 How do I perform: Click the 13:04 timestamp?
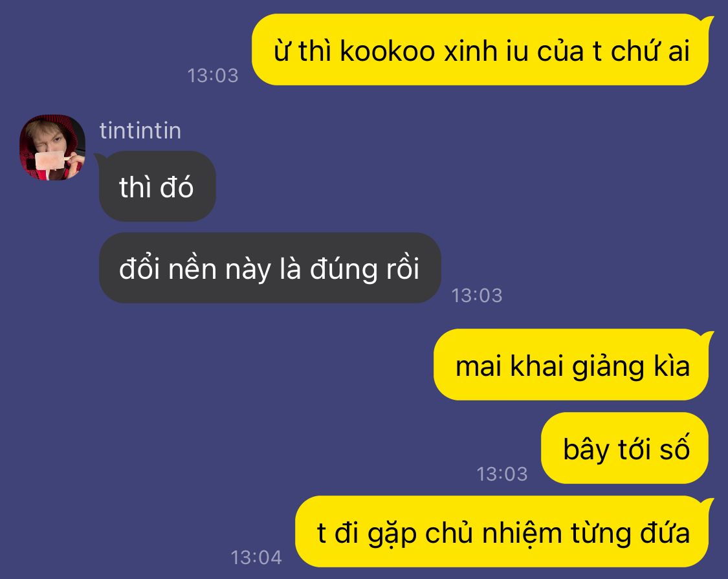256,557
